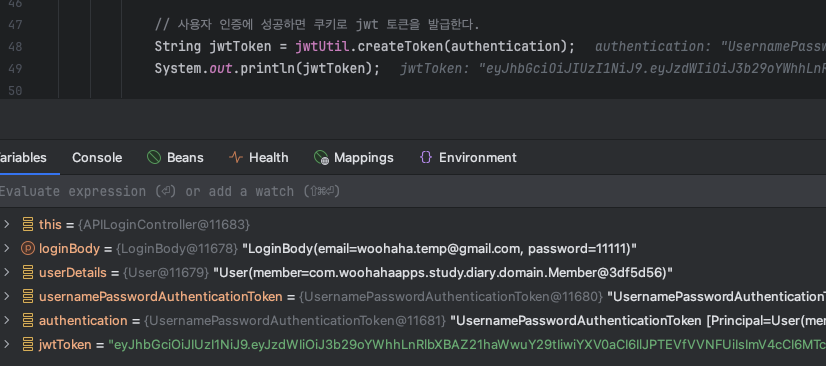Viewport: 826px width, 366px height.
Task: Click the Beans tab icon
Action: click(154, 157)
